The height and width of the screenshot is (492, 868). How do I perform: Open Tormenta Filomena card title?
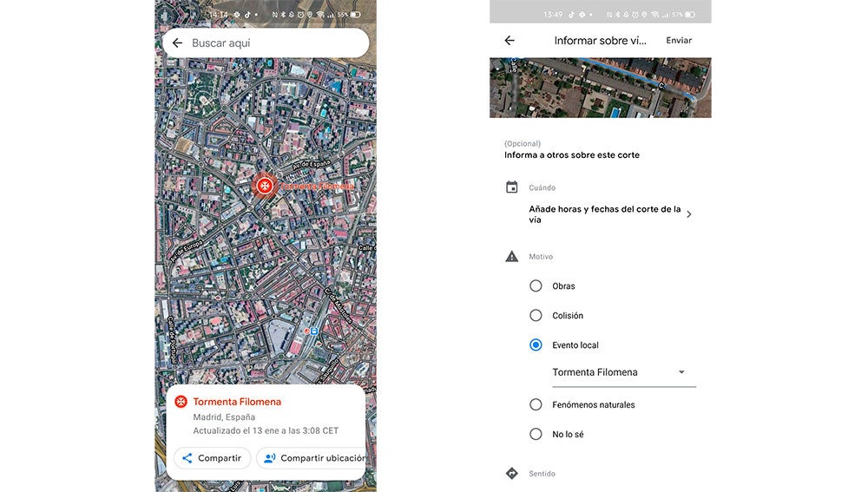point(237,402)
